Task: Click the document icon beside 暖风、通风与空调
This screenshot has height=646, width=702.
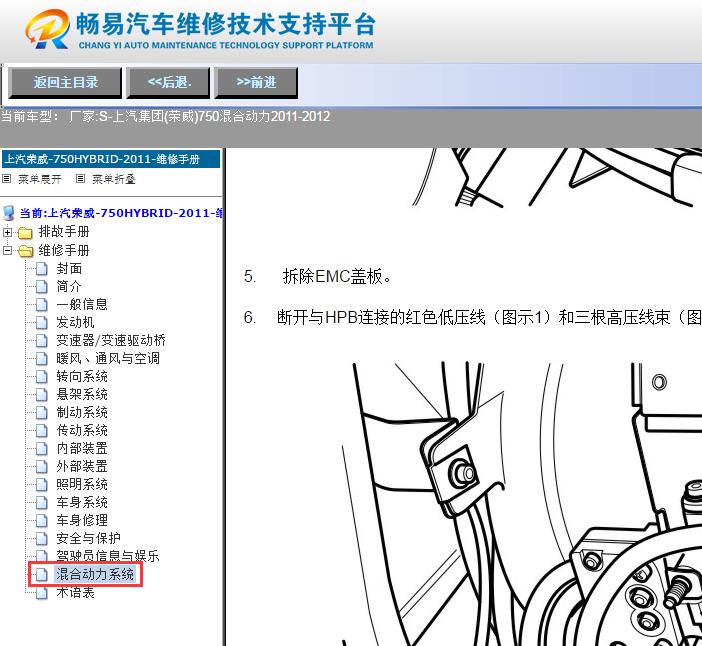Action: pyautogui.click(x=42, y=359)
